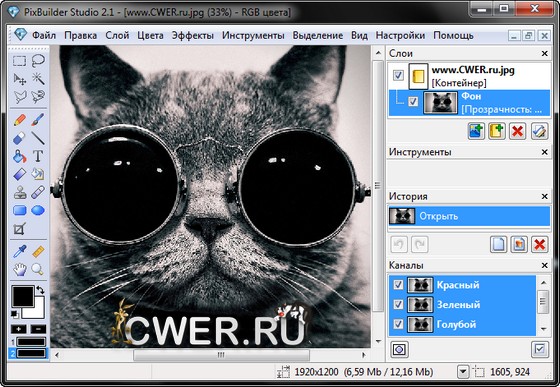
Task: Select the Ellipse shape tool
Action: [x=38, y=210]
